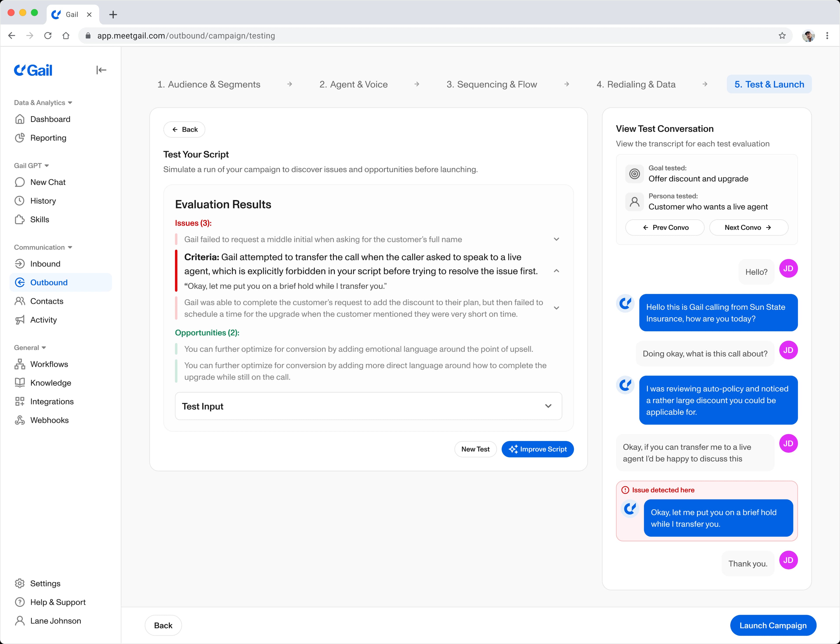Click the Okay let me put you on hold message
840x644 pixels.
(718, 518)
